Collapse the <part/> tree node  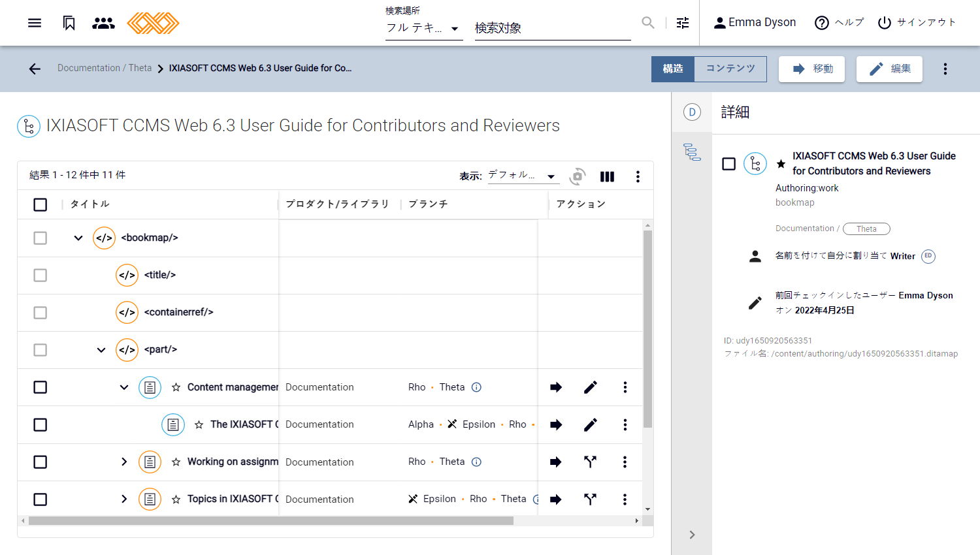(101, 349)
